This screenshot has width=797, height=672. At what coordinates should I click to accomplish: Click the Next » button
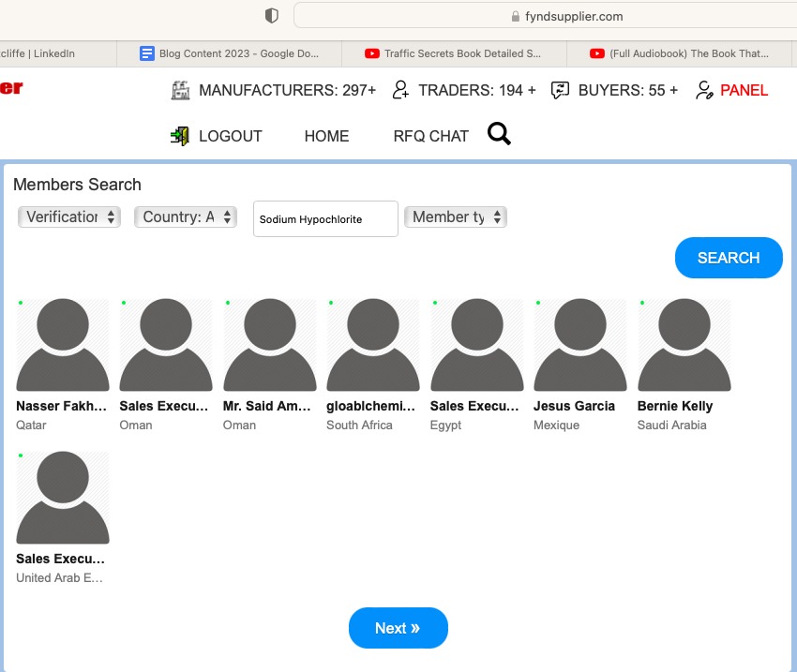398,628
